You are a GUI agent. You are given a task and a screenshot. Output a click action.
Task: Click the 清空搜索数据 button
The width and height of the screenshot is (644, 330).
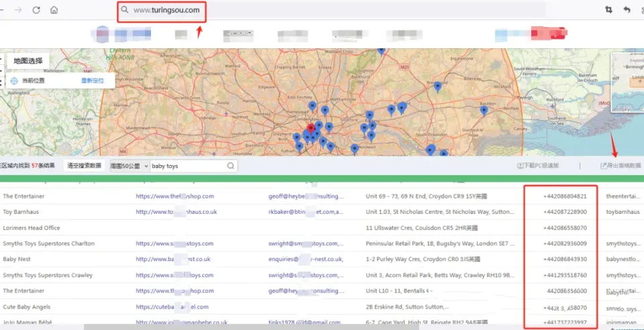click(85, 166)
